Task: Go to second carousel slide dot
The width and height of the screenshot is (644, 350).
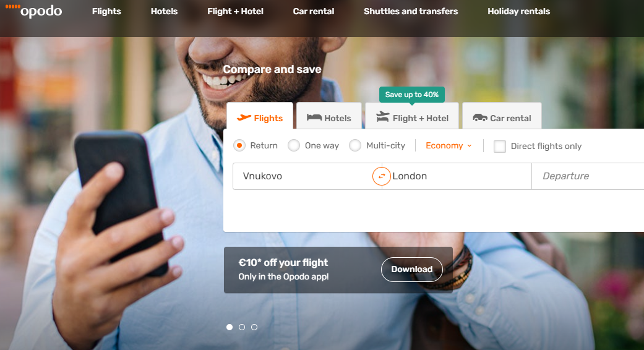Action: (242, 327)
